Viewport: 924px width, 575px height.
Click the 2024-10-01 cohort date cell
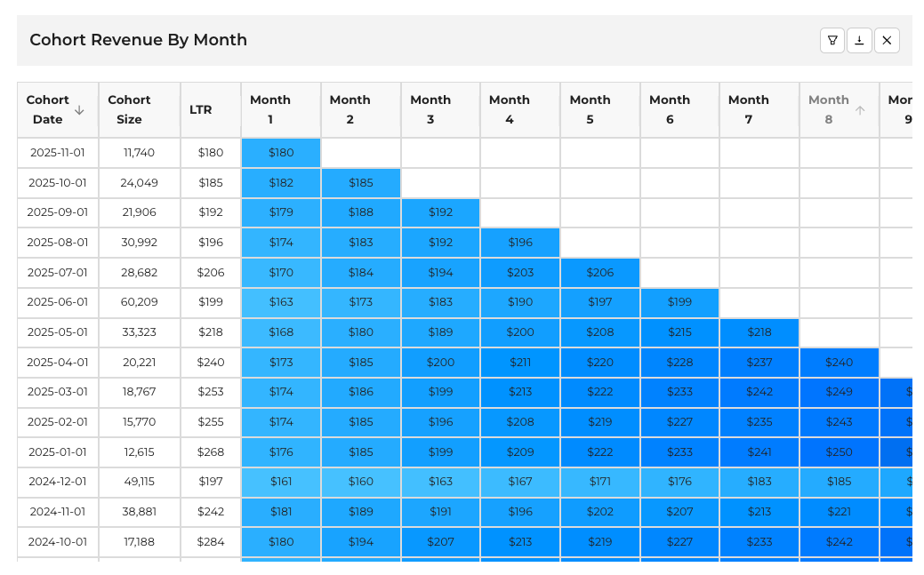[57, 541]
